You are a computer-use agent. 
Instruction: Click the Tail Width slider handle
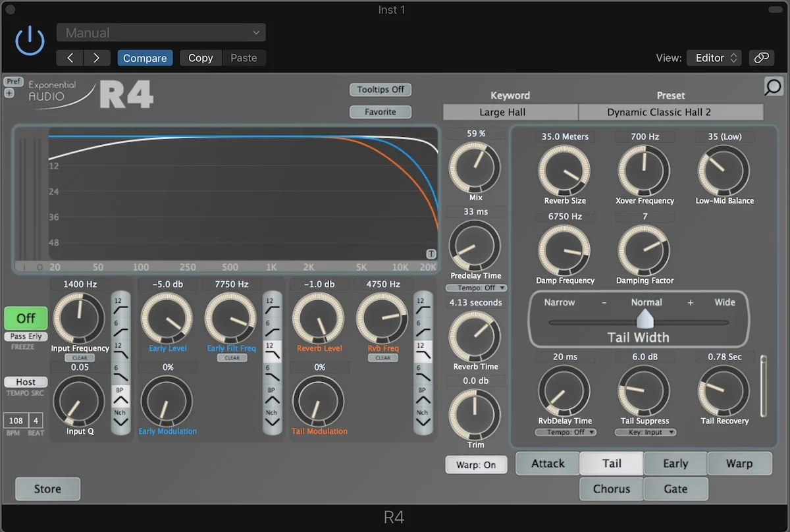645,320
